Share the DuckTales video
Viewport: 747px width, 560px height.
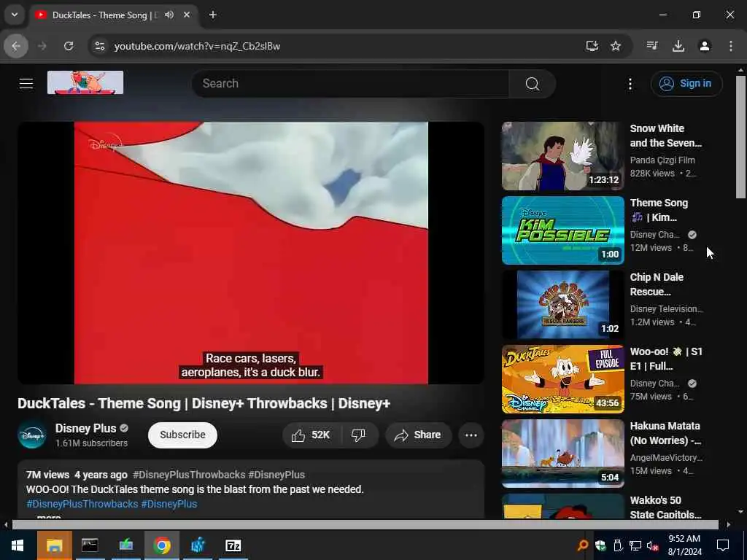(x=418, y=435)
